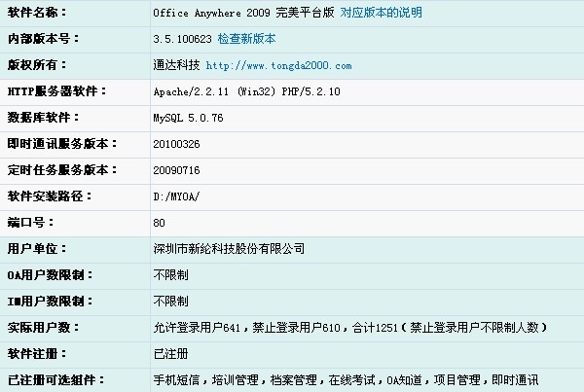Open the http://www.tongda2000.com link
The image size is (584, 392).
click(x=278, y=65)
